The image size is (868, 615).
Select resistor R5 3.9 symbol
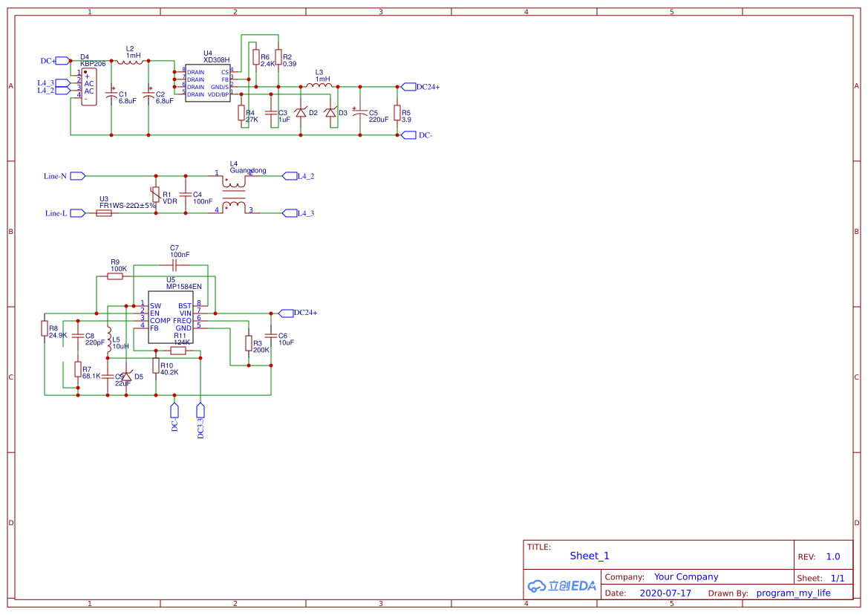click(x=397, y=113)
